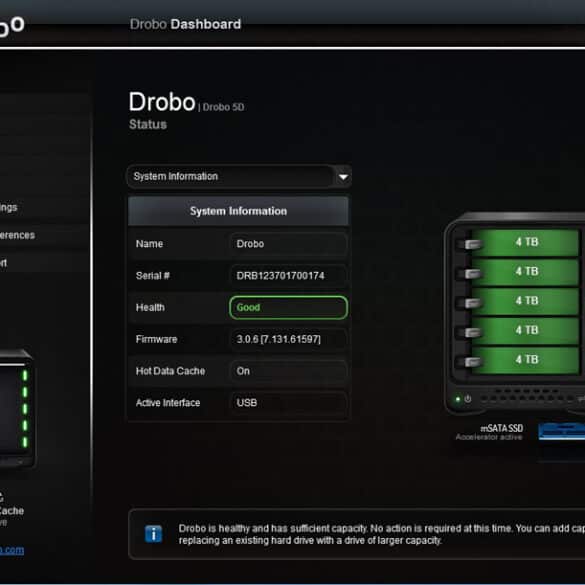This screenshot has height=585, width=585.
Task: Click the Active Interface label
Action: coord(168,403)
